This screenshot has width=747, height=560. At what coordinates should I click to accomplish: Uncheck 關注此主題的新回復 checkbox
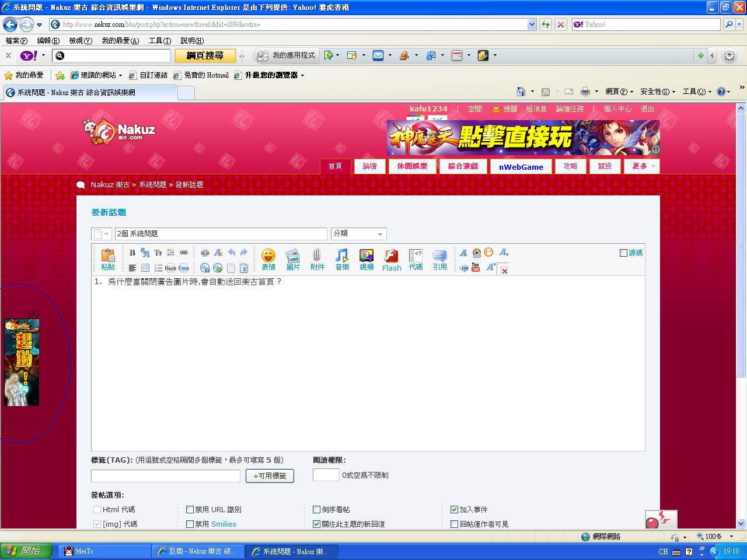[x=317, y=524]
